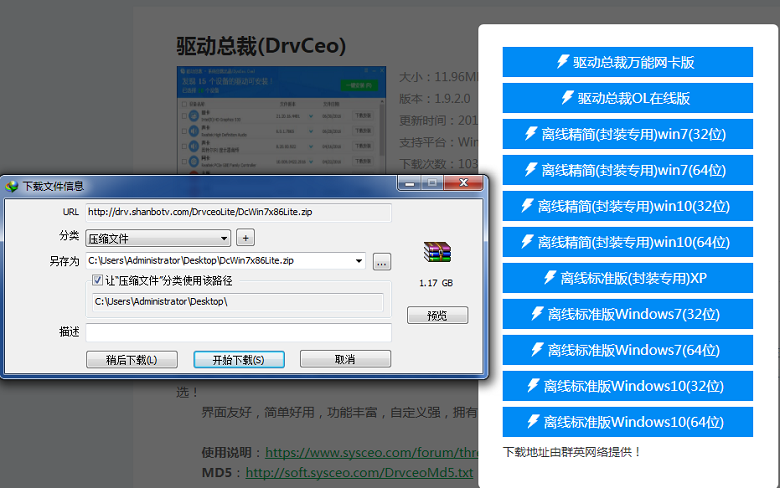Click the 版本：1.9.2.0 text
Screen dimensions: 780x488
pos(435,98)
